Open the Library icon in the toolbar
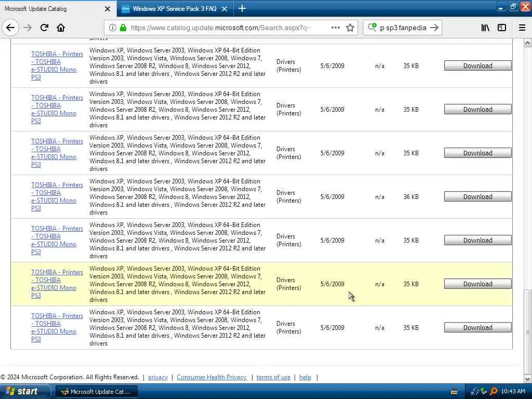This screenshot has width=532, height=399. coord(485,28)
